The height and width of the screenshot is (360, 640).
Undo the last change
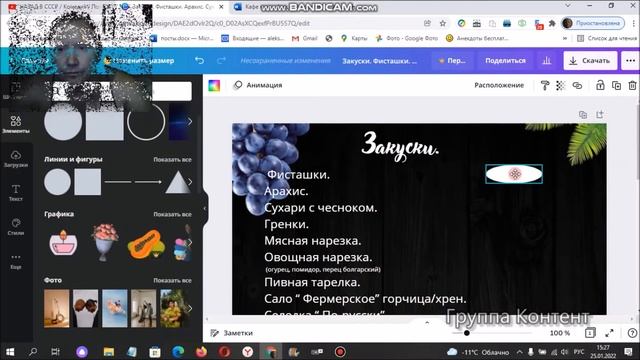199,60
